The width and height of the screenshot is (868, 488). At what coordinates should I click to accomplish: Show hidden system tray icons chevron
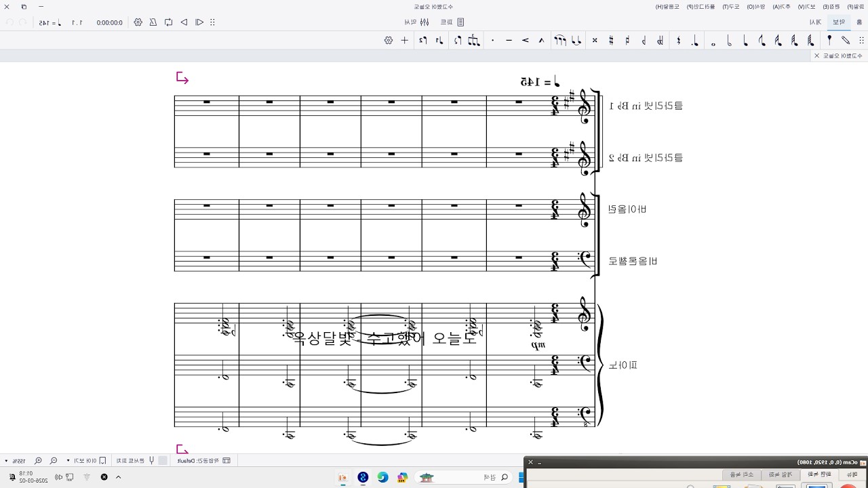coord(119,477)
